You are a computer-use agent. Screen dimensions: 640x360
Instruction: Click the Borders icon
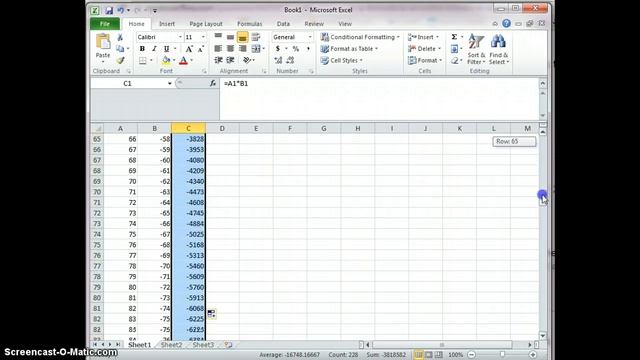point(142,60)
